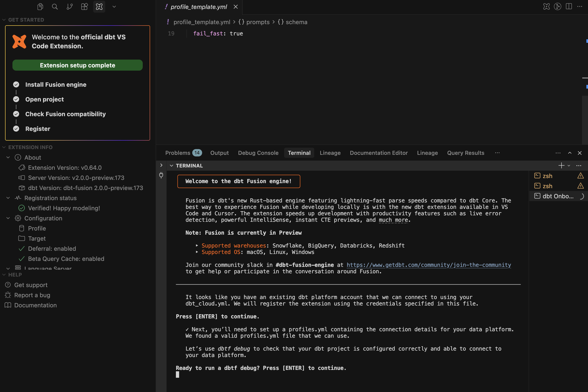Open terminal views ellipsis menu

coord(579,165)
